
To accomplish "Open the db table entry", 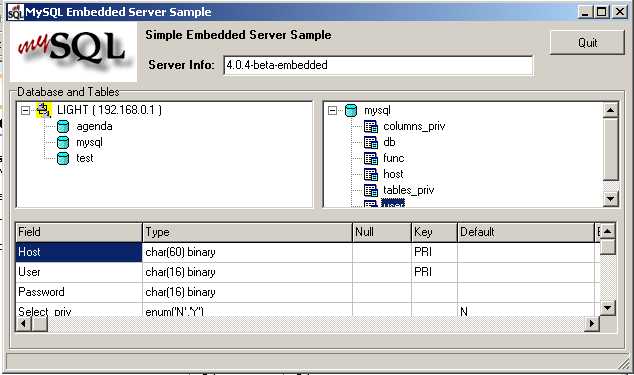I will click(389, 142).
